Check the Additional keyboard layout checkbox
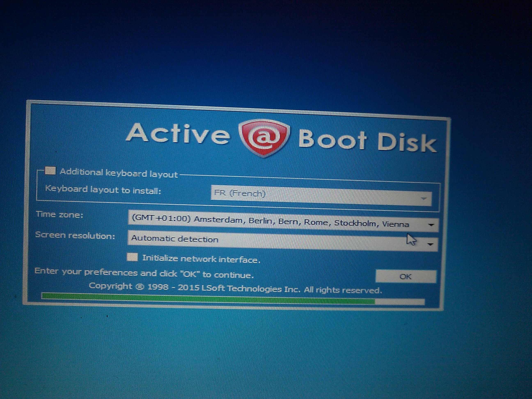Image resolution: width=532 pixels, height=399 pixels. click(x=50, y=171)
